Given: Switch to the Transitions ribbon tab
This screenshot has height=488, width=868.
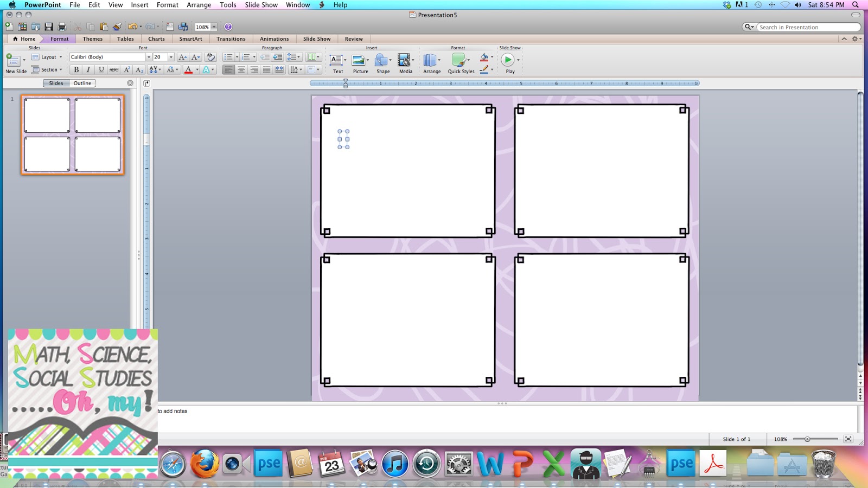Looking at the screenshot, I should tap(231, 38).
